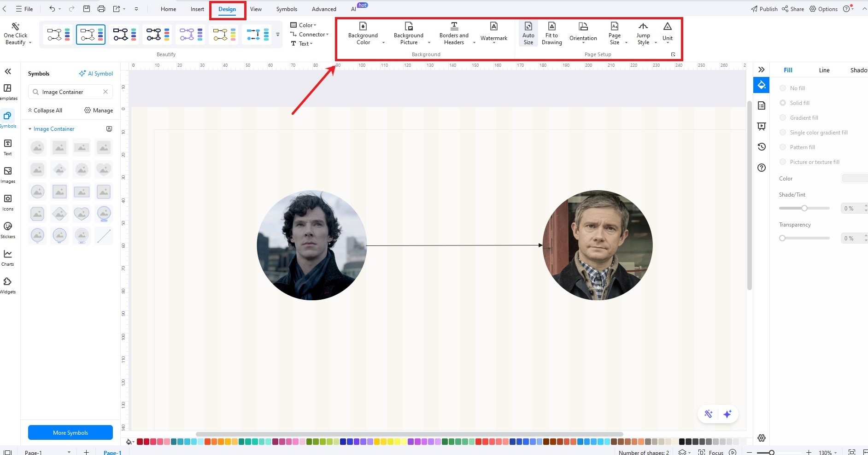This screenshot has width=868, height=455.
Task: Click the Orientation icon
Action: click(583, 26)
